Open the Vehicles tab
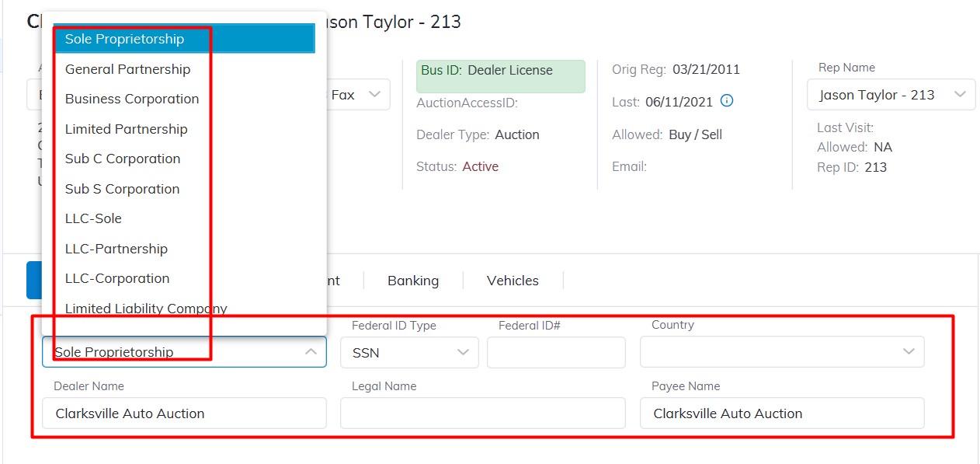This screenshot has width=980, height=464. [513, 281]
